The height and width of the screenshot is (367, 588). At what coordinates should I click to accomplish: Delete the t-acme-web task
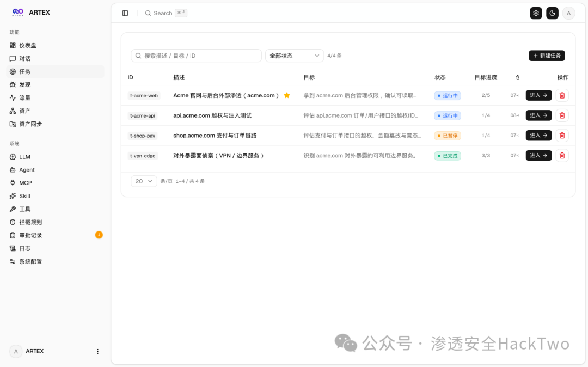[x=562, y=95]
